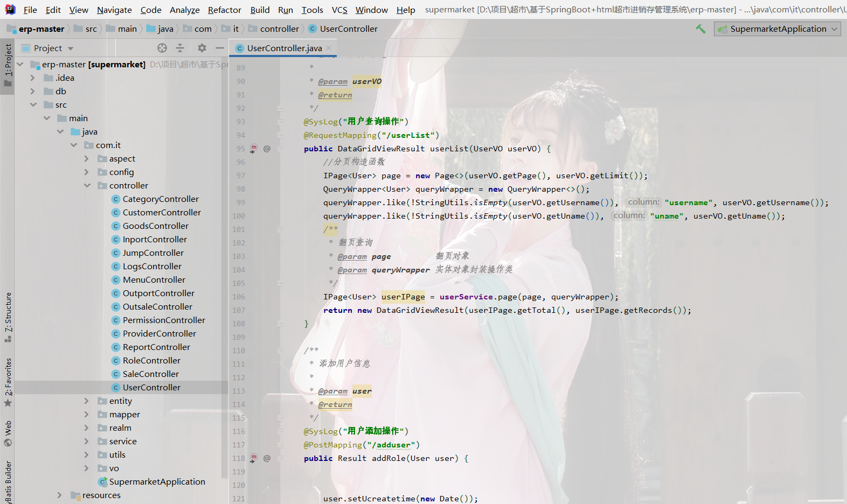Select OutportController class in tree
The height and width of the screenshot is (504, 847).
point(158,293)
